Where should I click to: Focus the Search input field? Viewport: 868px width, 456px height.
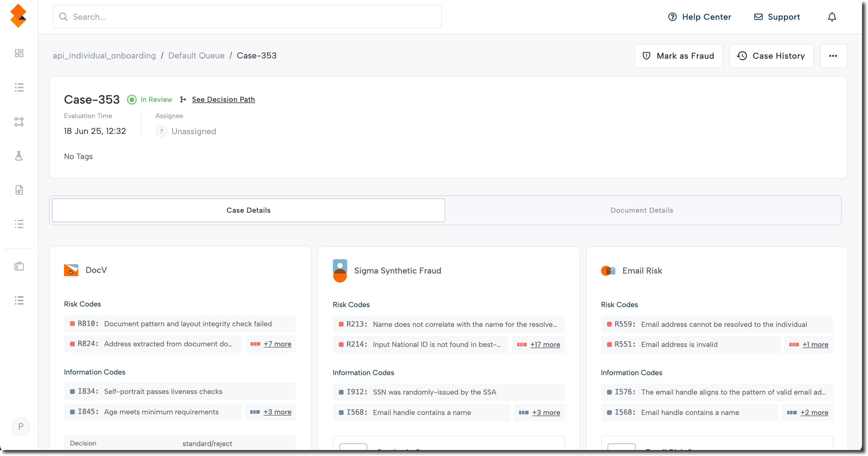247,17
